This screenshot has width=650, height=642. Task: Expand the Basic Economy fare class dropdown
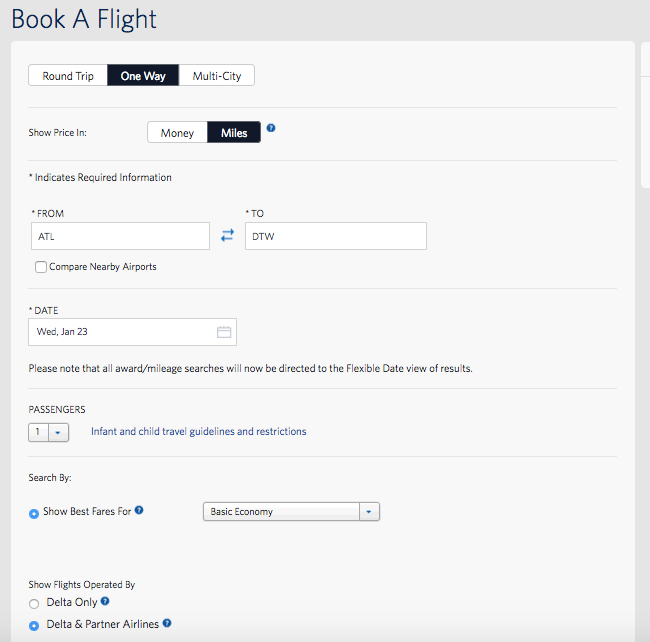click(x=291, y=512)
